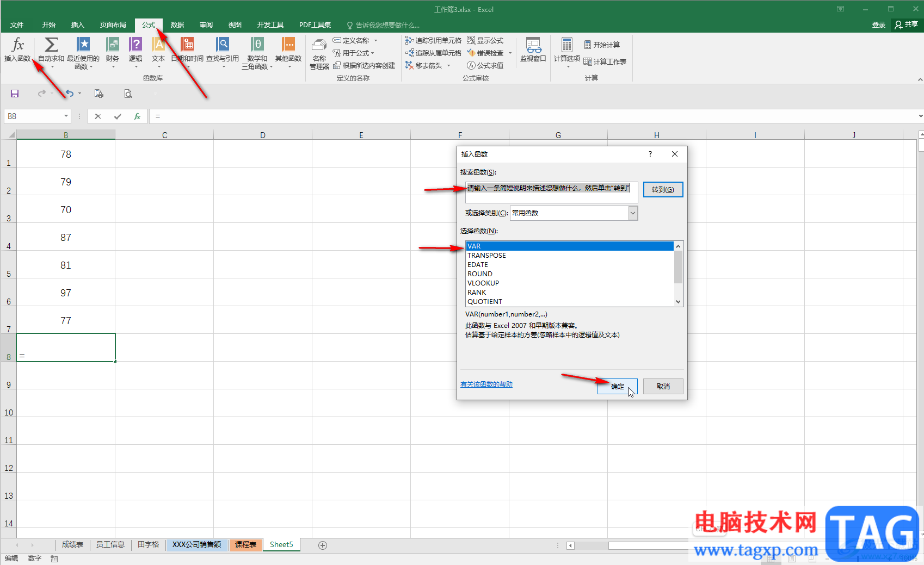Click the Sign in (登录) button

tap(878, 25)
